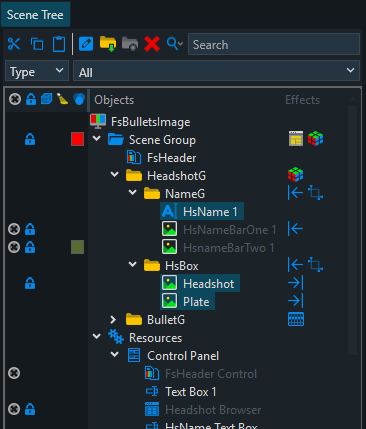Toggle the lock on Headshot row
The height and width of the screenshot is (429, 366).
30,283
